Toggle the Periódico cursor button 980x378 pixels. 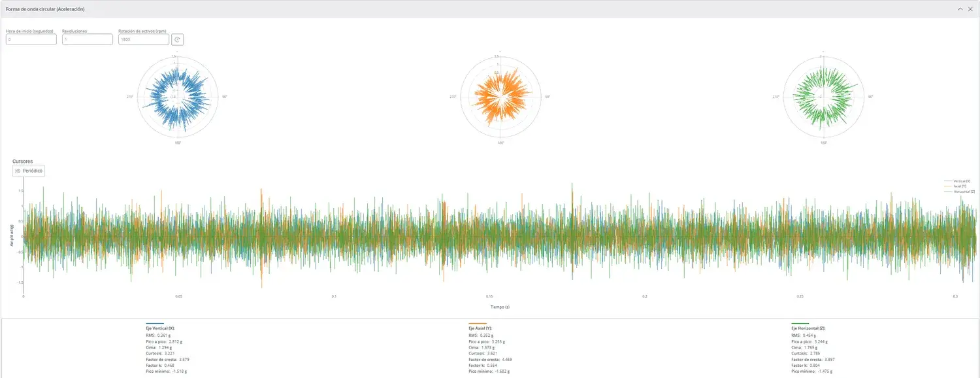coord(29,171)
